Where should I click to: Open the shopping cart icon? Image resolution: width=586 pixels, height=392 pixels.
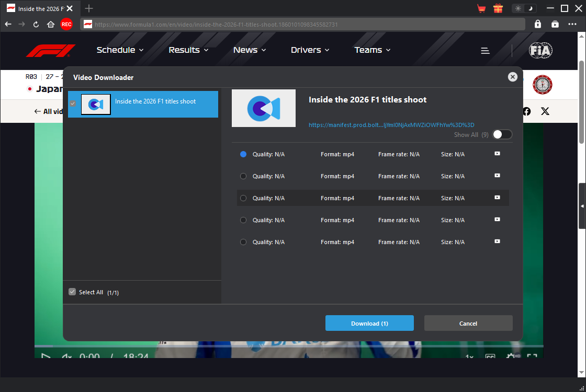pyautogui.click(x=481, y=8)
